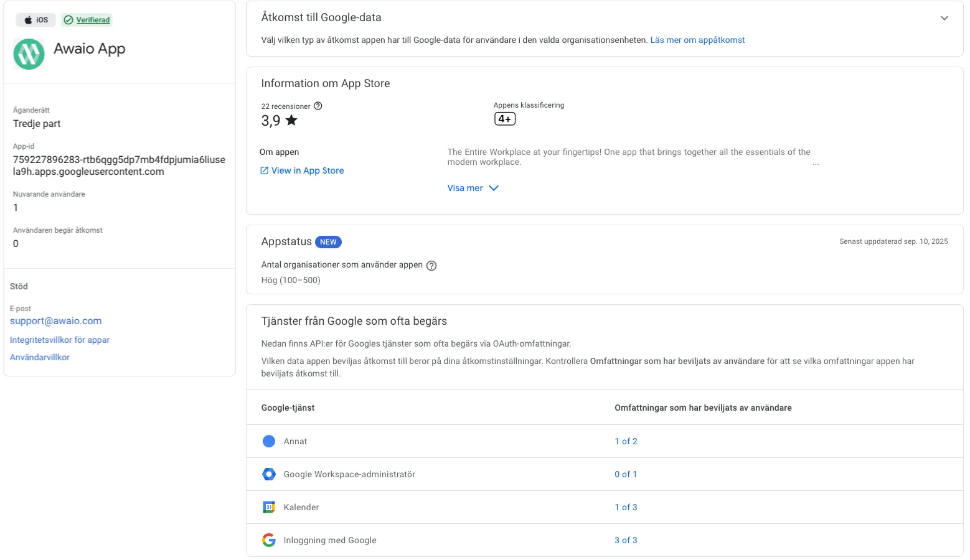This screenshot has height=560, width=970.
Task: Open 0 of 1 scopes for Workspace-administratör
Action: (626, 474)
